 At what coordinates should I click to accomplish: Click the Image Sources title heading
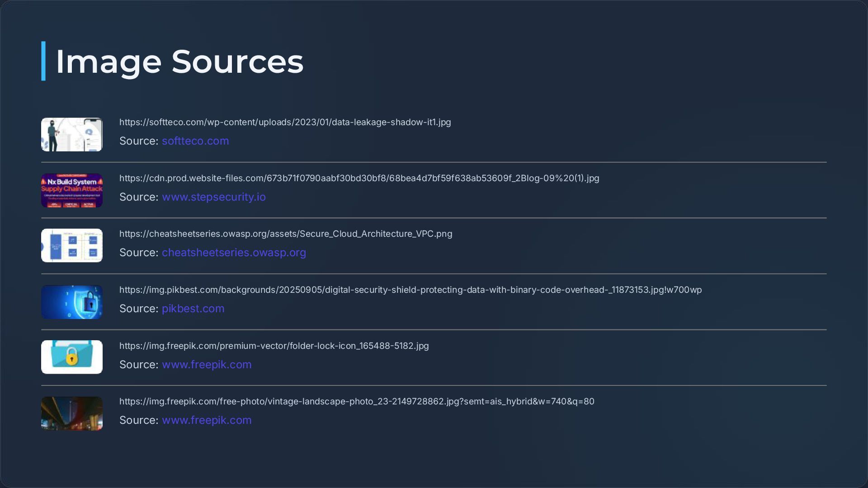point(179,61)
